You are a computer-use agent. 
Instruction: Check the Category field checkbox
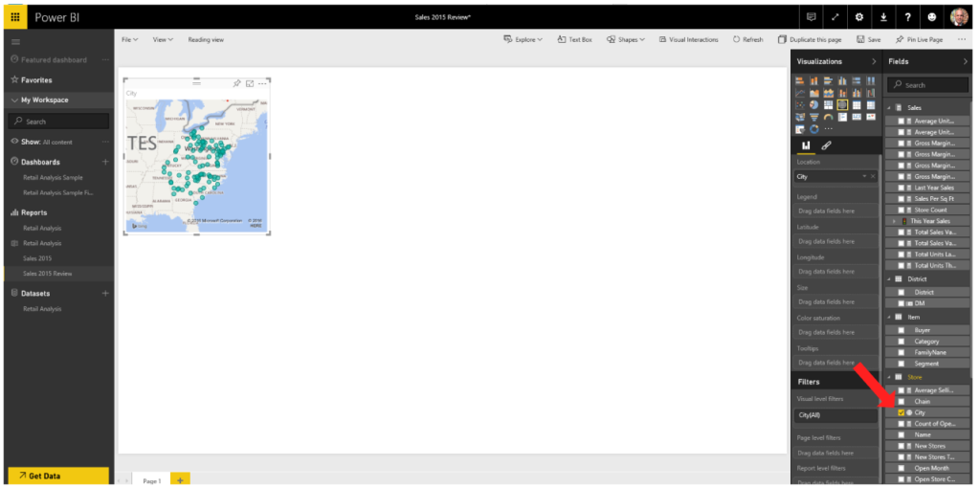click(x=901, y=342)
